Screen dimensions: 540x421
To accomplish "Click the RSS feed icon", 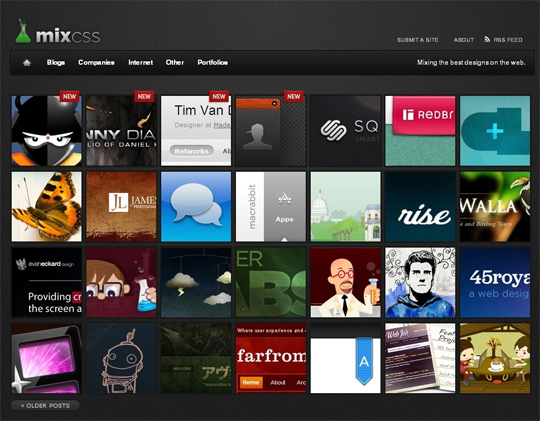I will 487,39.
